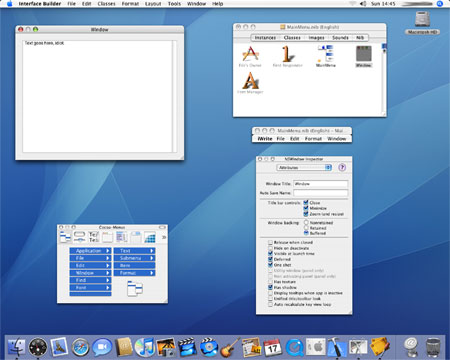
Task: Uncheck the Deferred checkbox
Action: click(x=270, y=259)
